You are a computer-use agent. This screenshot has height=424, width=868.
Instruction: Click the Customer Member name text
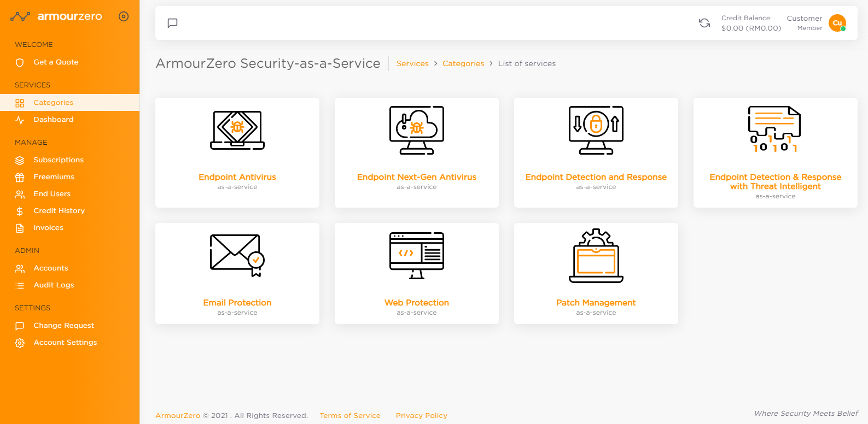pyautogui.click(x=805, y=23)
